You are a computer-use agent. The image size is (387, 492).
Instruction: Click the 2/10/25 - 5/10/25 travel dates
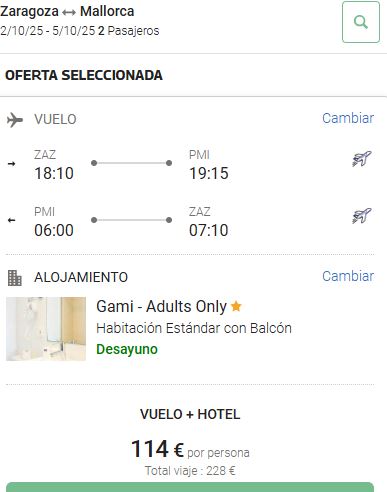coord(48,31)
